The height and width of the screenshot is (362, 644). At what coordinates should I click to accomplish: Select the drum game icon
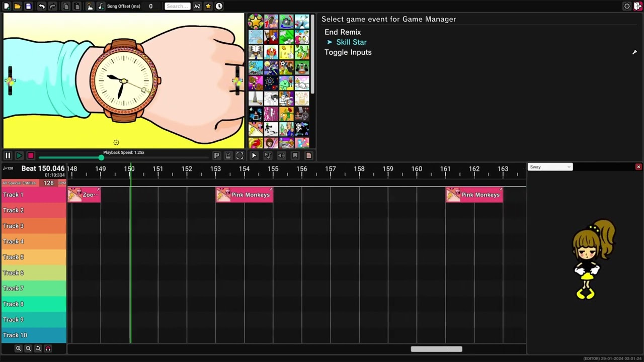pyautogui.click(x=302, y=67)
